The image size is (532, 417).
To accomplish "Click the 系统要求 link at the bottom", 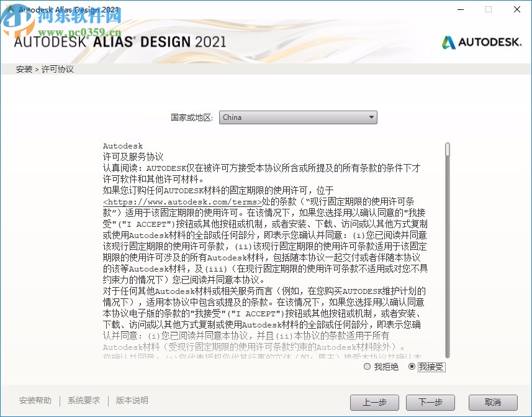I will tap(83, 401).
